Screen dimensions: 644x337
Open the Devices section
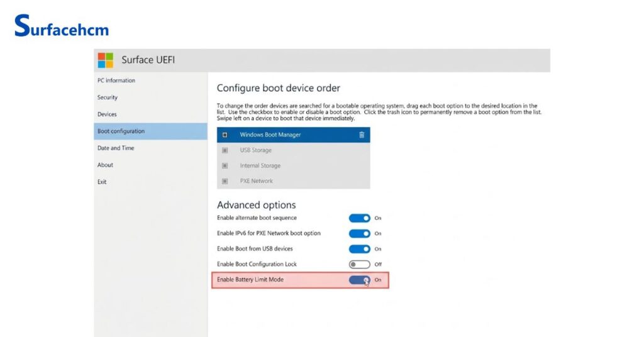150,114
